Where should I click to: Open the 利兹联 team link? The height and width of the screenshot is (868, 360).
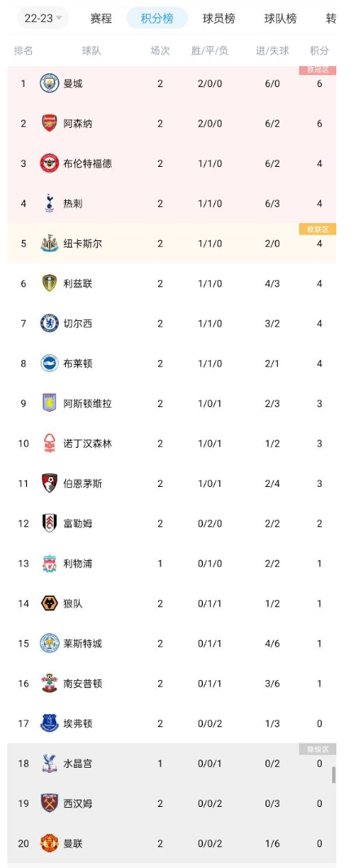(x=78, y=283)
